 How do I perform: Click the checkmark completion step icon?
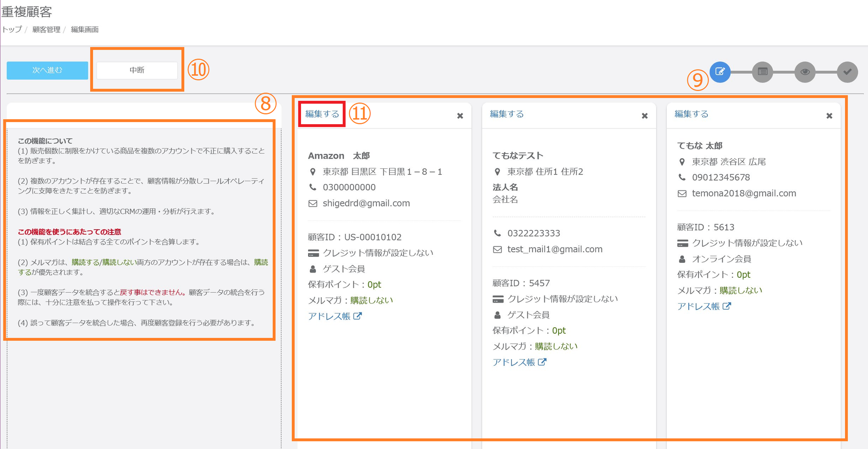[x=847, y=72]
